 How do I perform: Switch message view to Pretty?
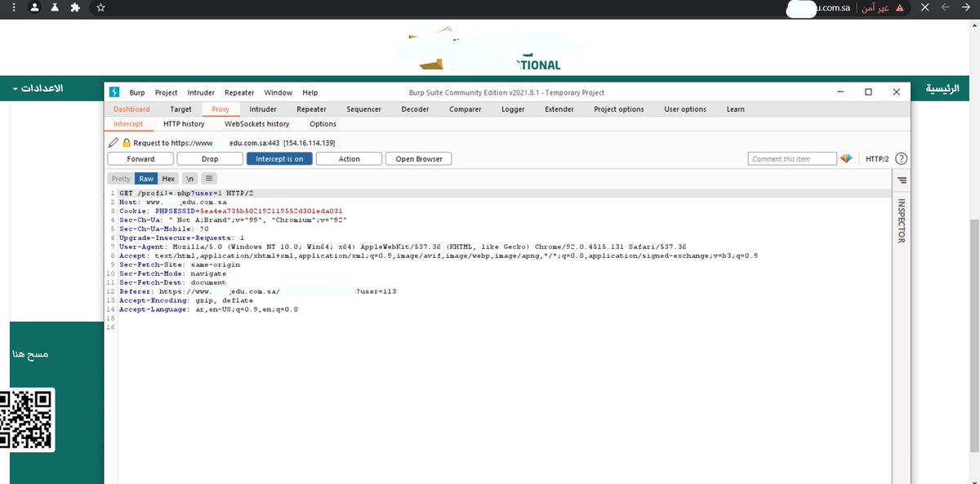coord(121,178)
